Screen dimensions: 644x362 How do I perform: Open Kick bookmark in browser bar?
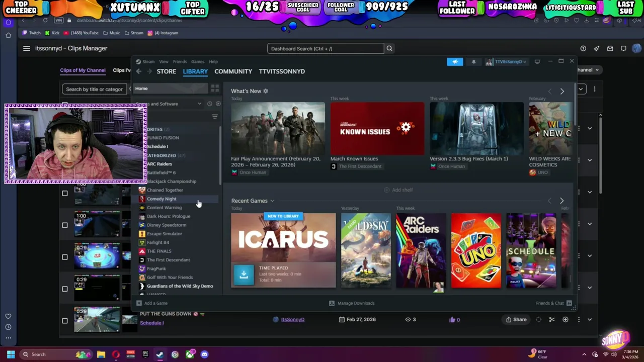coord(52,33)
